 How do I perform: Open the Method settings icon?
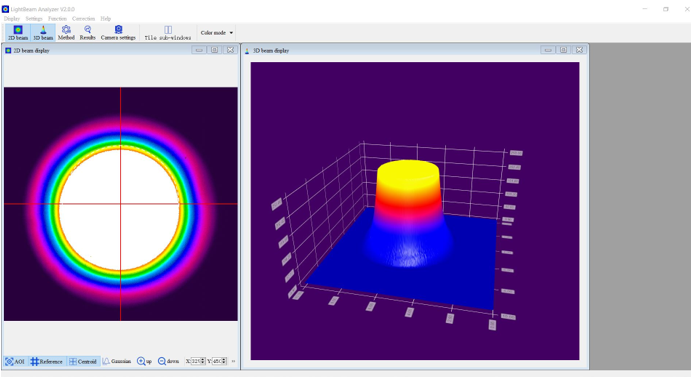tap(66, 33)
